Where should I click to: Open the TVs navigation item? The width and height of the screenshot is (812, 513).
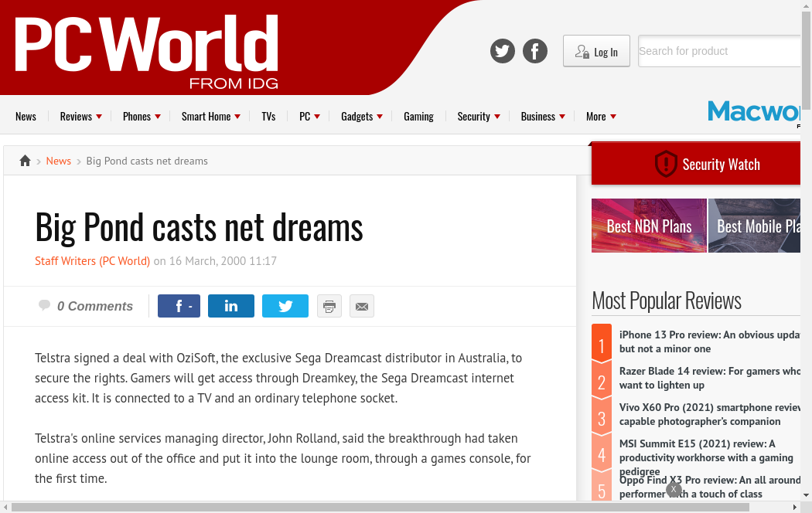click(268, 117)
